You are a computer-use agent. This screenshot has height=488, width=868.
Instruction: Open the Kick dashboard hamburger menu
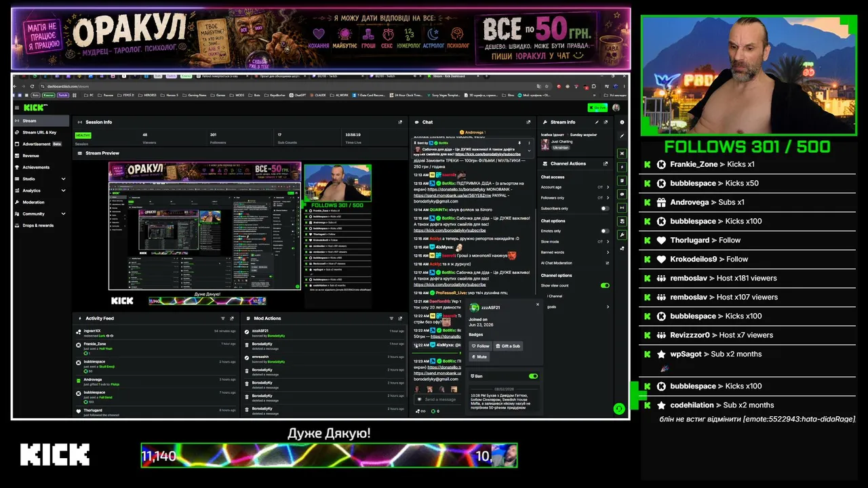[18, 107]
